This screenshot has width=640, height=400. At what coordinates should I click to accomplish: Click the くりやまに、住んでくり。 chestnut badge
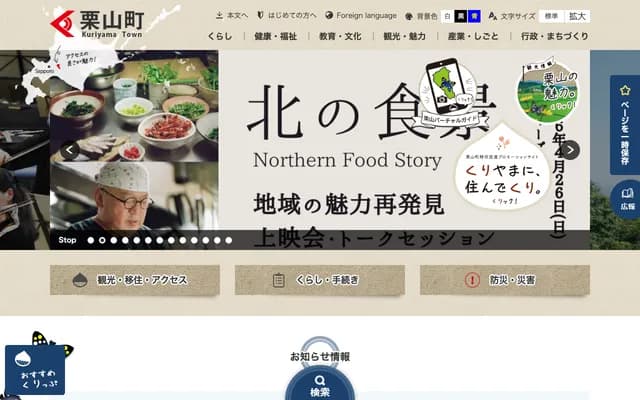click(503, 168)
